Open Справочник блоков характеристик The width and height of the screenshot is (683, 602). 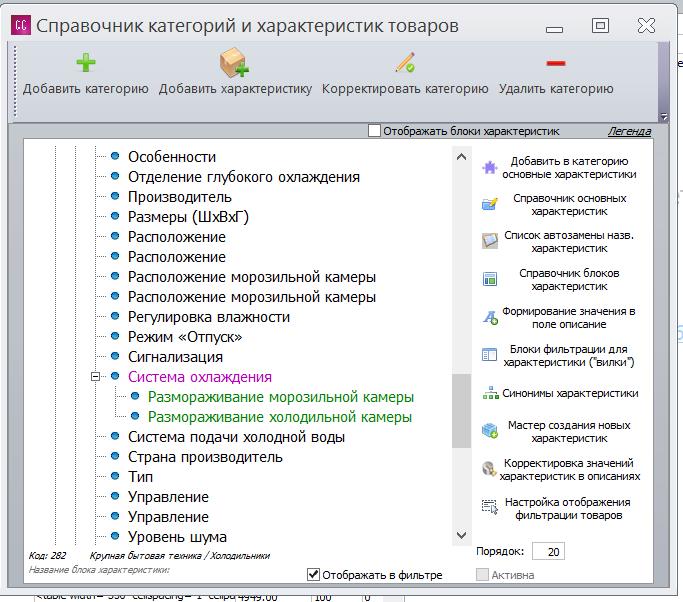point(569,280)
